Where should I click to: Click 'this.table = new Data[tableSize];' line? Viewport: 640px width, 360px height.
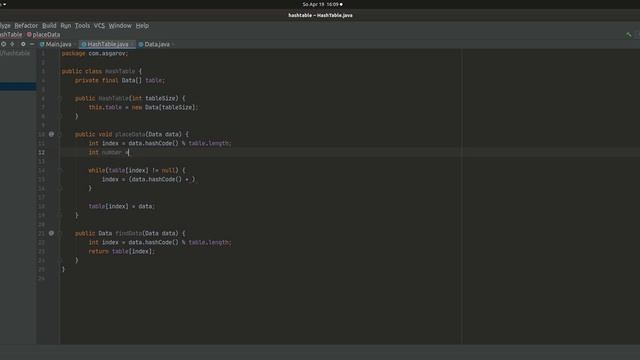click(143, 107)
